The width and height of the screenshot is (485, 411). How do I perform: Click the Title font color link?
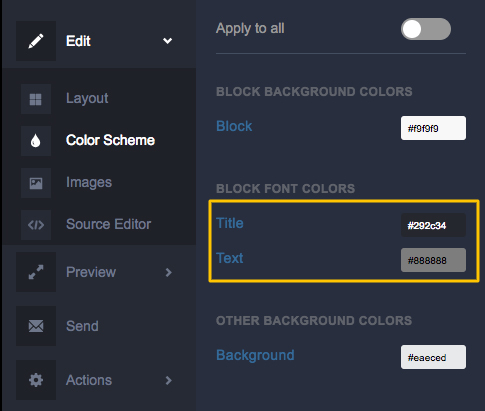[230, 223]
